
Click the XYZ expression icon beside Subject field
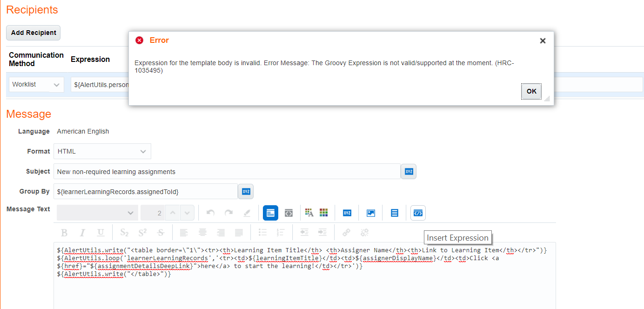pos(408,171)
